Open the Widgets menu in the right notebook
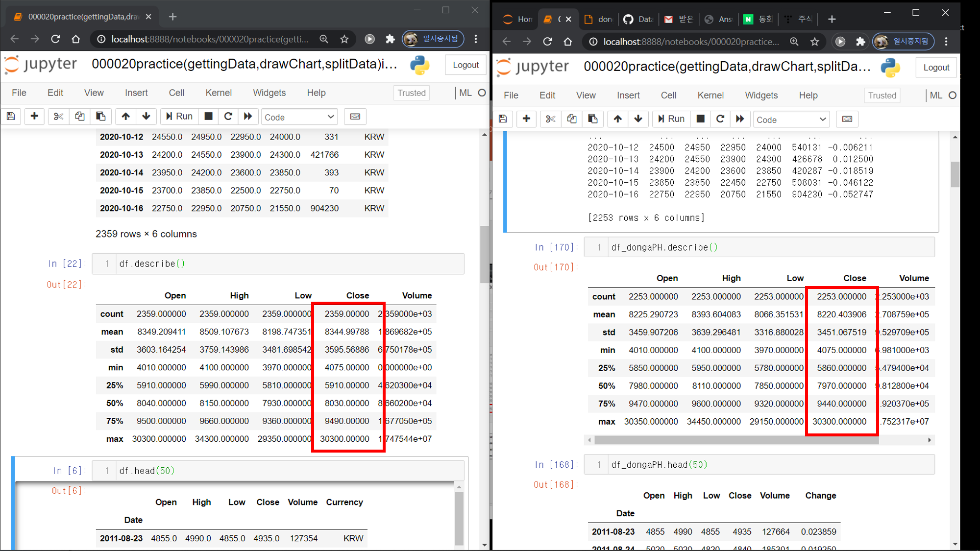 761,96
